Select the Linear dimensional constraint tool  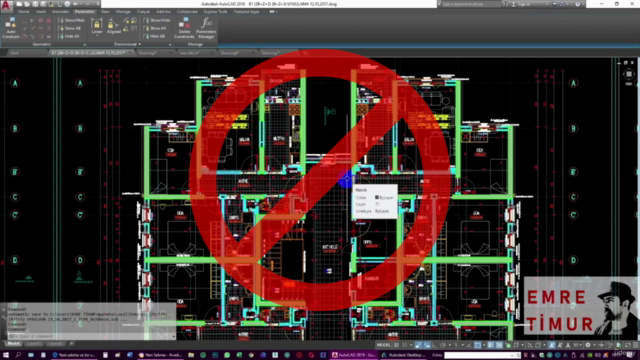click(x=97, y=26)
